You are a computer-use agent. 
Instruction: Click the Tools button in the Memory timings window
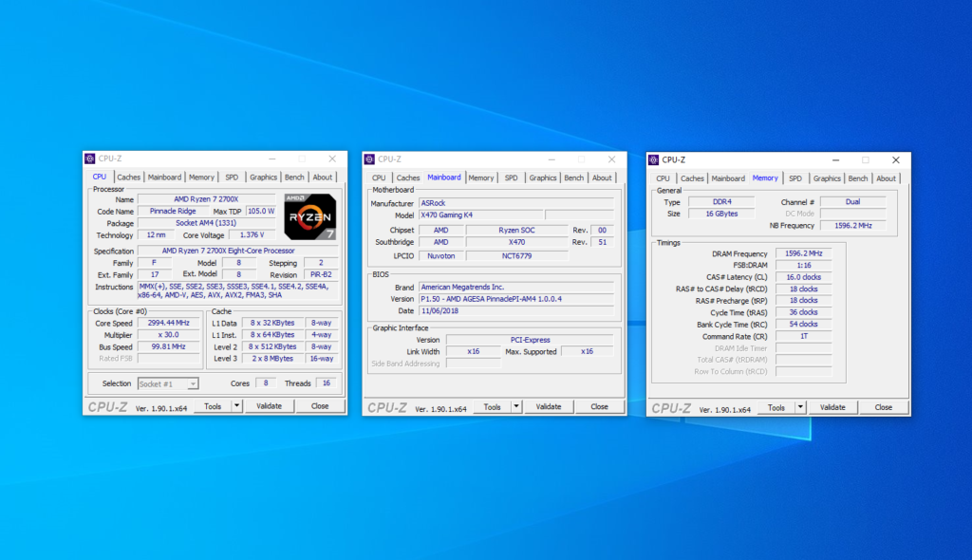[x=776, y=407]
